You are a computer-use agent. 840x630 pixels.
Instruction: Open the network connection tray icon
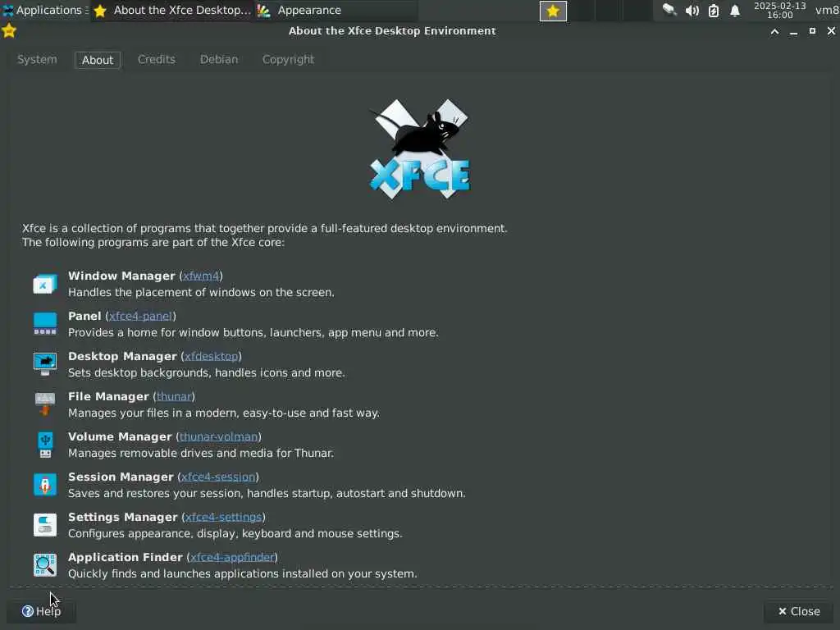pos(669,10)
